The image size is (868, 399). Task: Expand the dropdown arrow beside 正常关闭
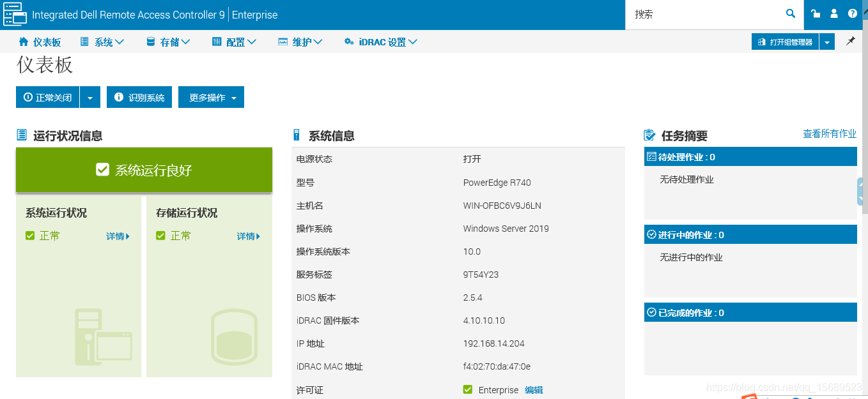click(x=90, y=97)
